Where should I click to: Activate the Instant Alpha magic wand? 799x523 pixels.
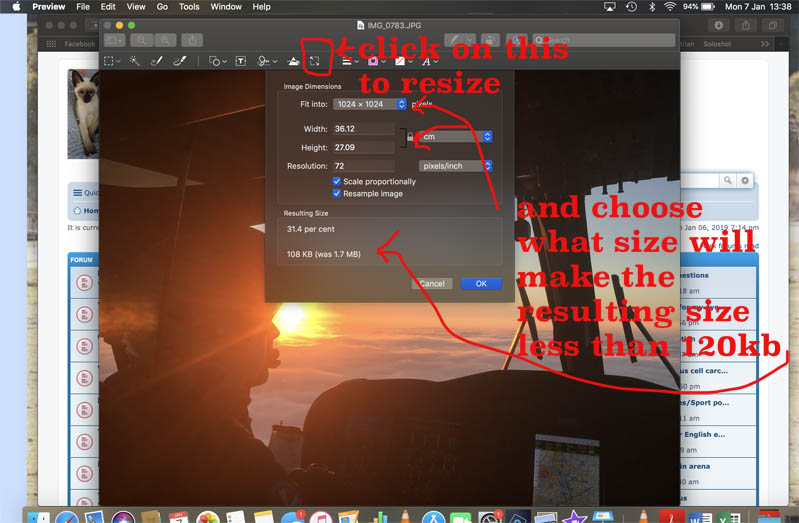[x=135, y=61]
